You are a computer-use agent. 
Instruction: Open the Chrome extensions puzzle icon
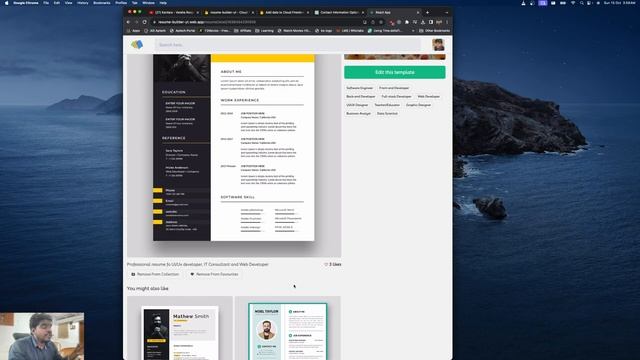click(x=407, y=22)
